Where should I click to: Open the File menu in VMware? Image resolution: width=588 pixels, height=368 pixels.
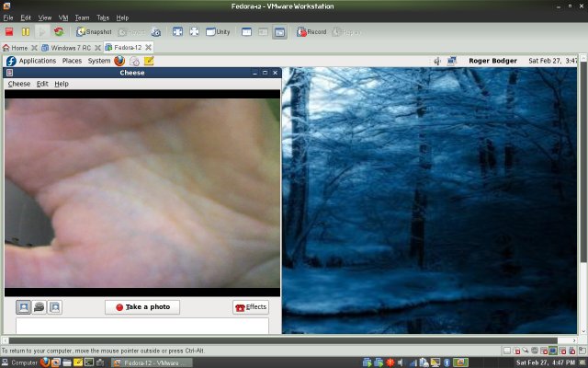click(x=8, y=17)
